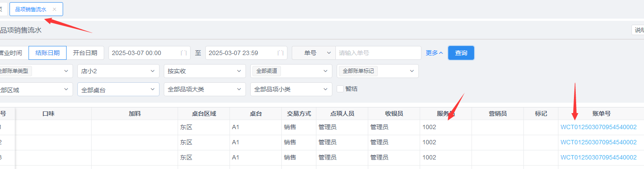Click the 账单号 column header
Screen dimensions: 644x169
pyautogui.click(x=601, y=114)
